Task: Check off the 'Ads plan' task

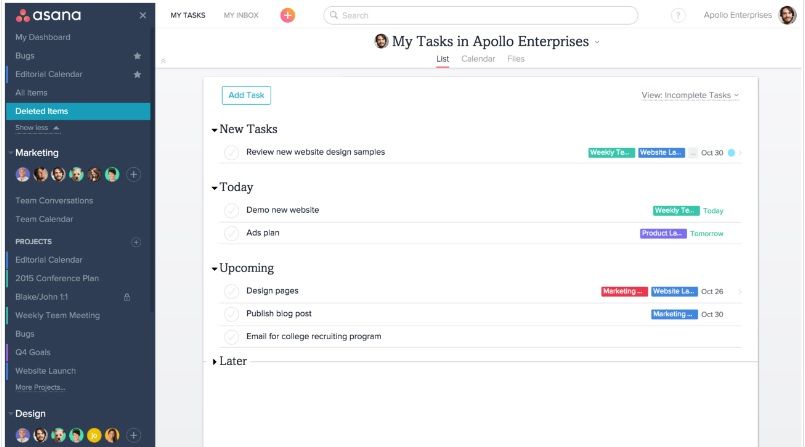Action: (232, 233)
